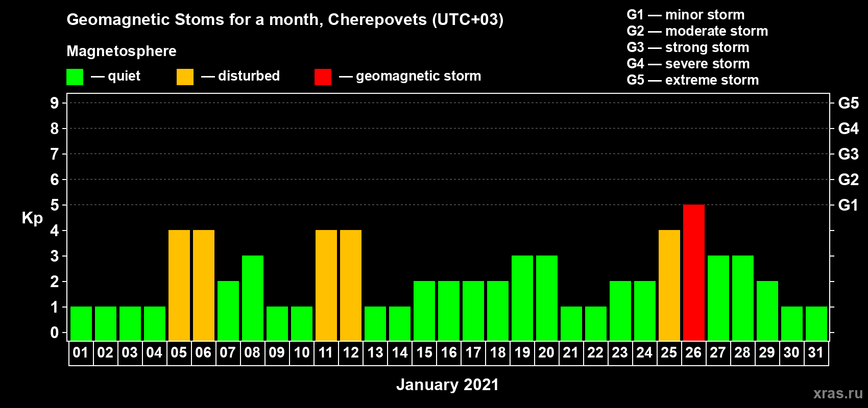Image resolution: width=868 pixels, height=408 pixels.
Task: Select the green bar for day 19
Action: click(522, 298)
